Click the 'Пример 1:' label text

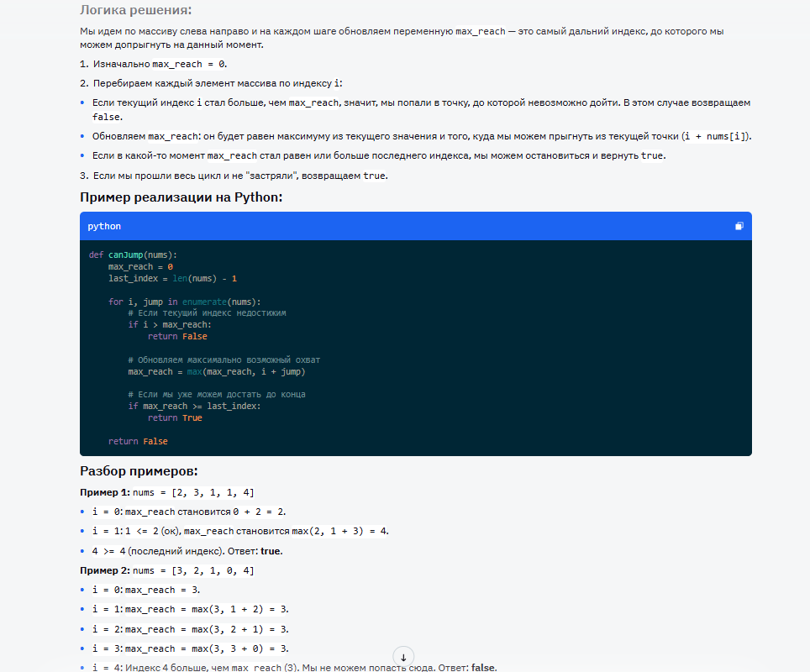pos(105,492)
